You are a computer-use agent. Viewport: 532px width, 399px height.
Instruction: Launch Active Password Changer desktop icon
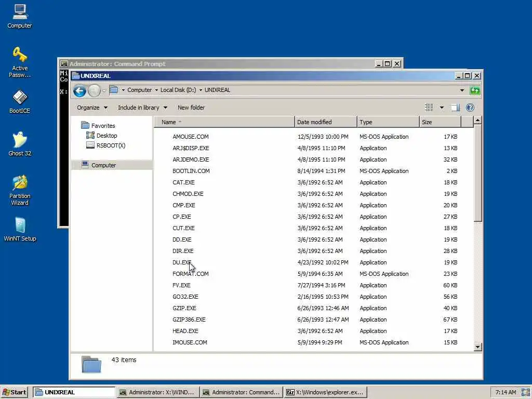coord(20,62)
